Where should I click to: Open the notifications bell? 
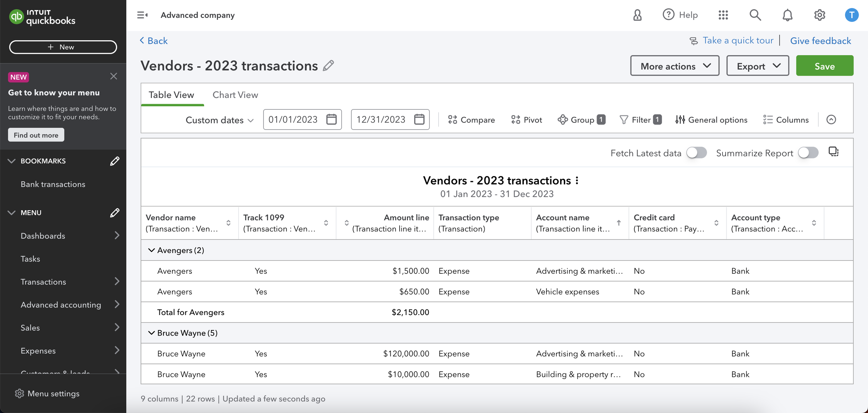pos(787,15)
